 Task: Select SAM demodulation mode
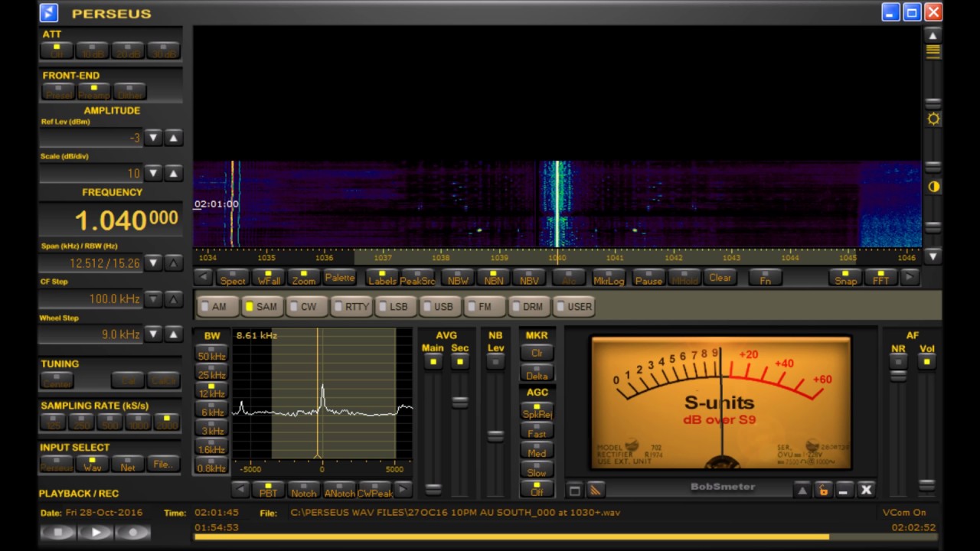[263, 306]
